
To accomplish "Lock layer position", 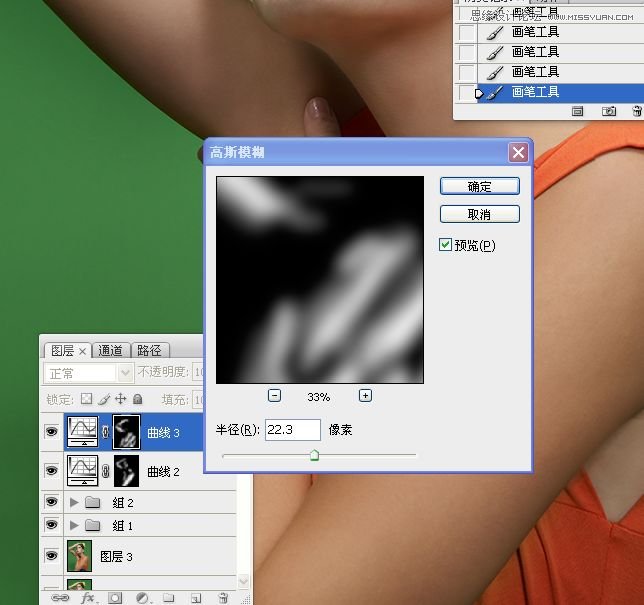I will (120, 398).
